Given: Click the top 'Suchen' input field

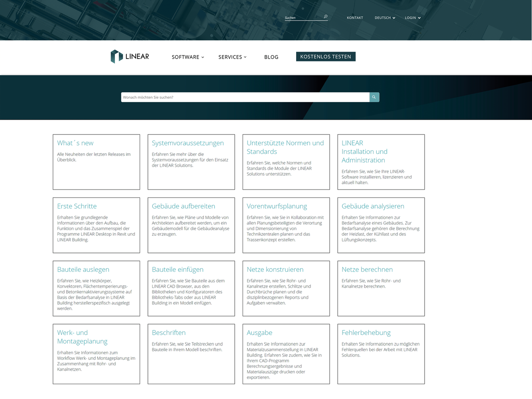Looking at the screenshot, I should 303,18.
